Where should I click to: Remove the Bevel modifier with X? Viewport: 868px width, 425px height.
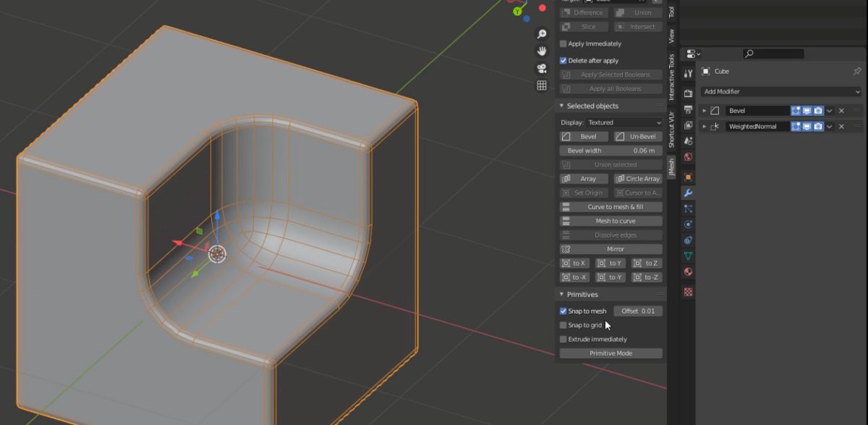coord(841,111)
